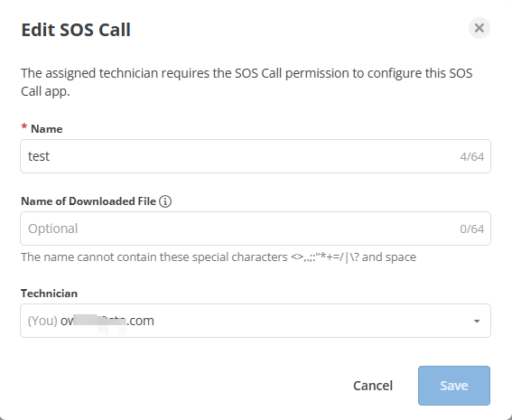This screenshot has height=420, width=512.
Task: Click the SOS Call permission description text
Action: tap(247, 82)
